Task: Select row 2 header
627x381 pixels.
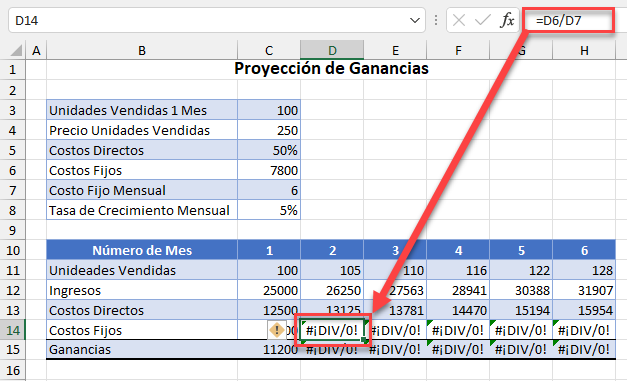Action: pos(13,90)
